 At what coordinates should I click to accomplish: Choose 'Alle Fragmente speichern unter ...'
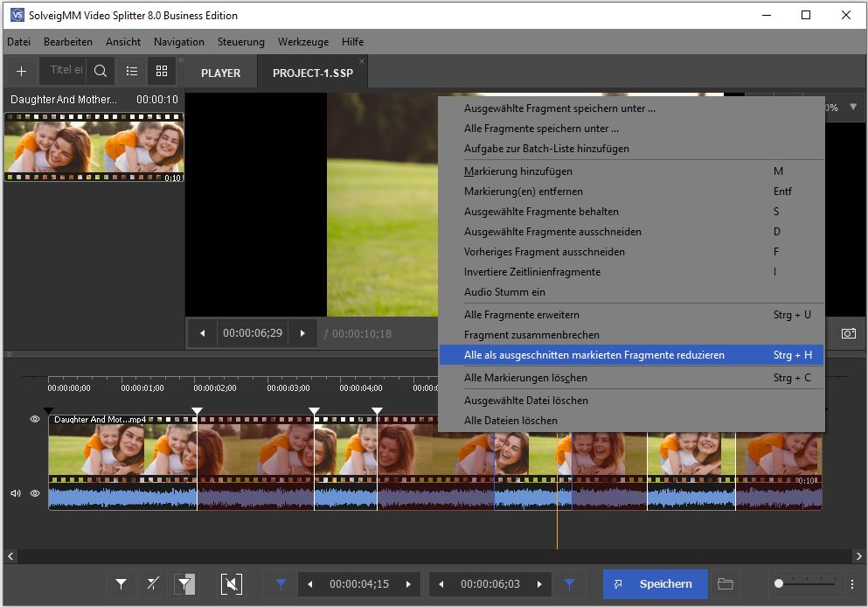point(631,129)
